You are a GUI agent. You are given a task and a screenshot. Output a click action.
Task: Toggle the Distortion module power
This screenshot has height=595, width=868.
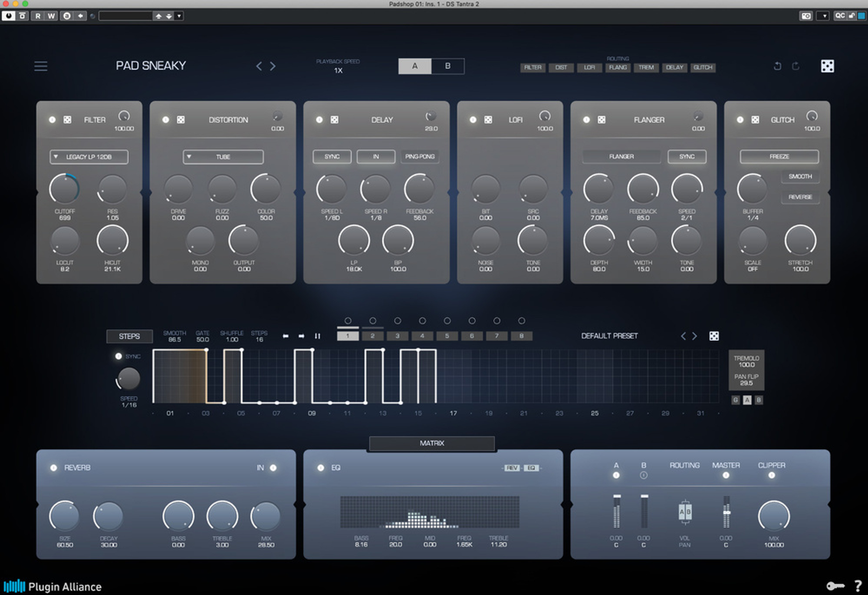165,119
